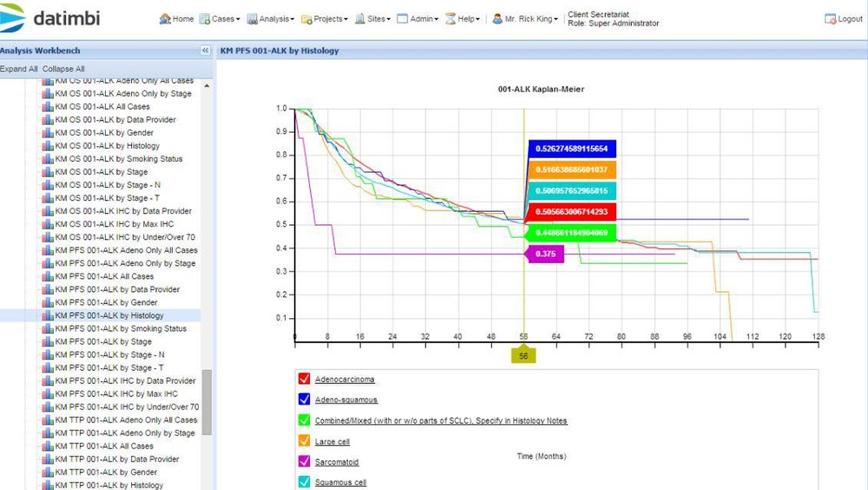This screenshot has width=868, height=490.
Task: Toggle the Sarcomatoid series checkbox
Action: 304,461
